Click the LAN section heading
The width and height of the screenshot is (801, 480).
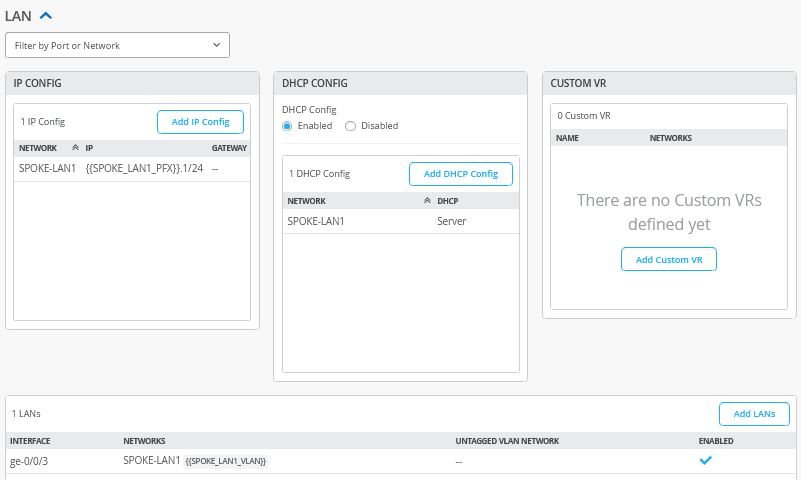[x=18, y=16]
